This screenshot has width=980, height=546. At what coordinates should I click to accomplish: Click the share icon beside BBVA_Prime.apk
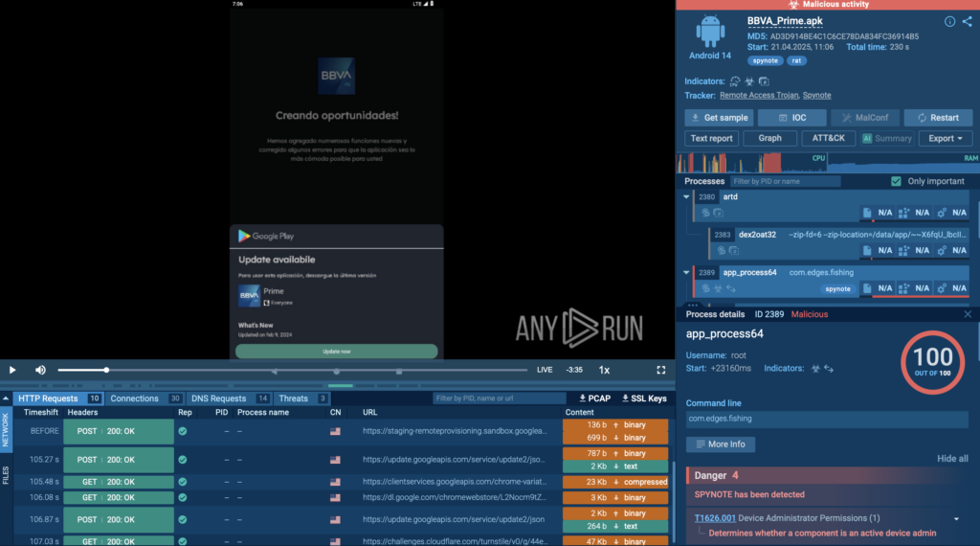[x=967, y=21]
